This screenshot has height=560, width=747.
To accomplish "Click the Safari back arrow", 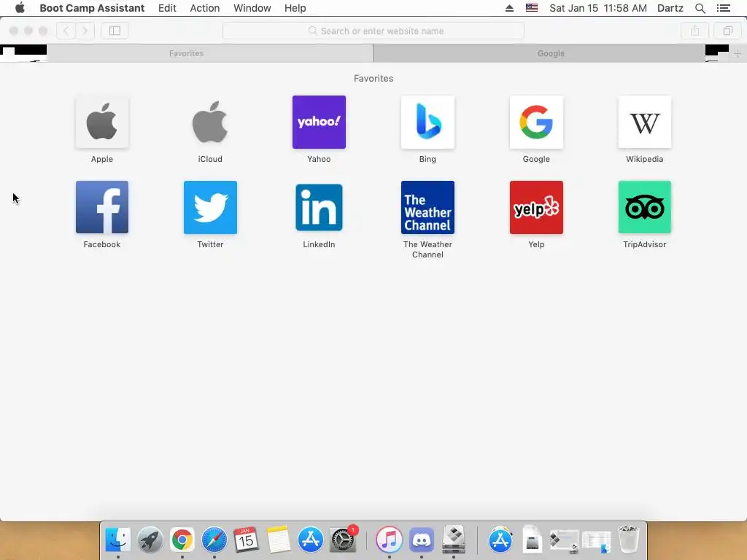I will [x=66, y=31].
